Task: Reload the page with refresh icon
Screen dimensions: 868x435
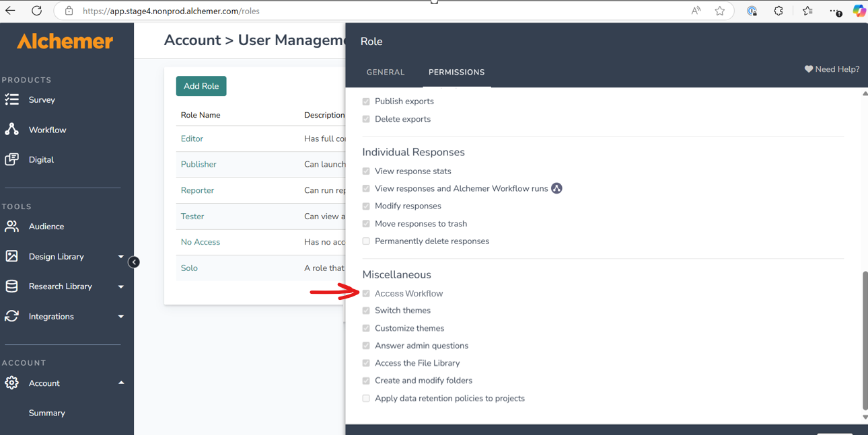Action: [x=36, y=11]
